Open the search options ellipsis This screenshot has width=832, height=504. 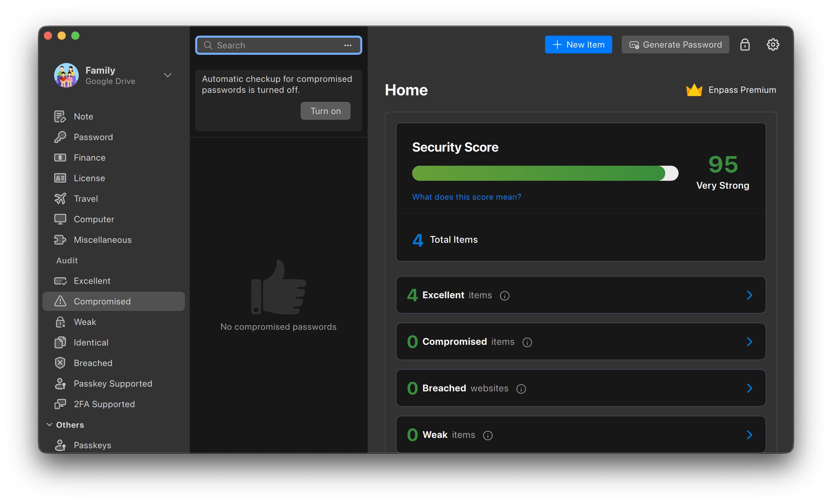(x=348, y=45)
